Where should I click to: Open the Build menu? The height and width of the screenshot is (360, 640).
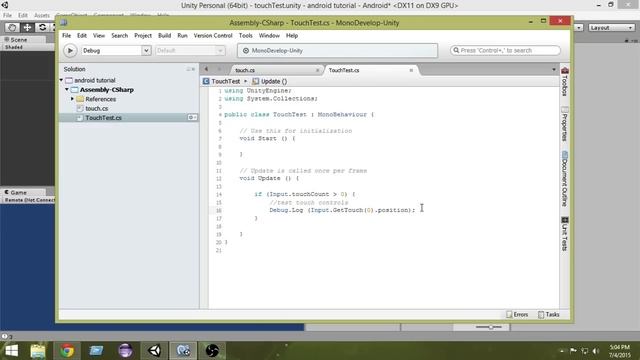point(164,36)
